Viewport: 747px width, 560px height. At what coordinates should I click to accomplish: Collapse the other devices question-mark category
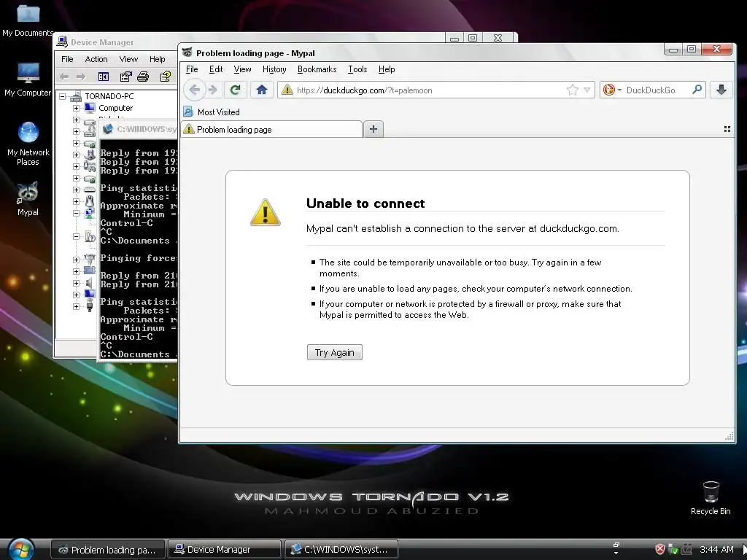tap(76, 237)
